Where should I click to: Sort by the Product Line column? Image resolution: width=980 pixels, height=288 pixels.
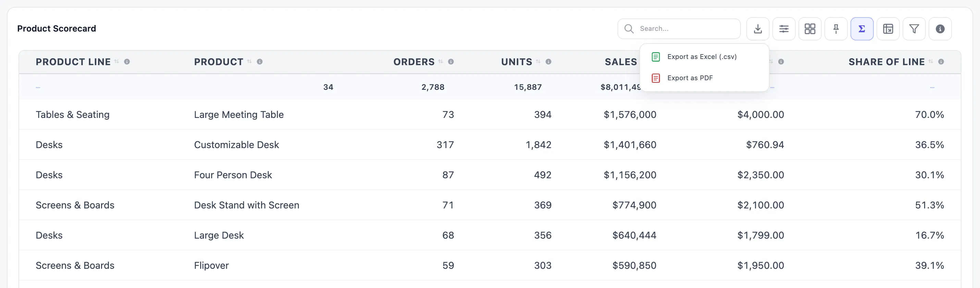(x=117, y=62)
